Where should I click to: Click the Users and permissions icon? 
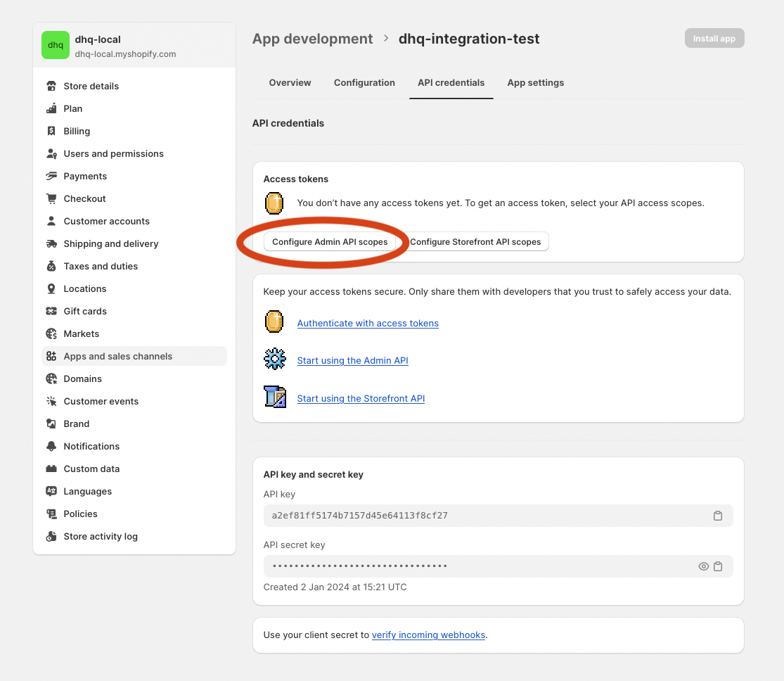click(x=51, y=153)
